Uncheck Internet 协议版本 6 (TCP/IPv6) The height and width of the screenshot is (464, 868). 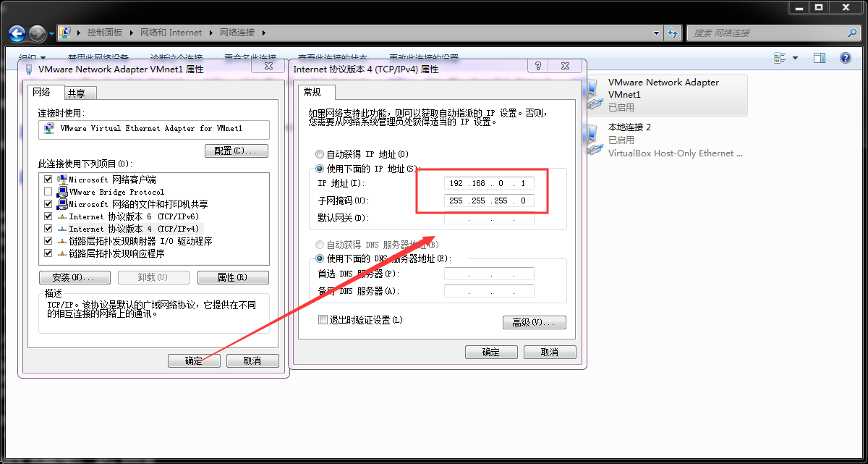48,216
